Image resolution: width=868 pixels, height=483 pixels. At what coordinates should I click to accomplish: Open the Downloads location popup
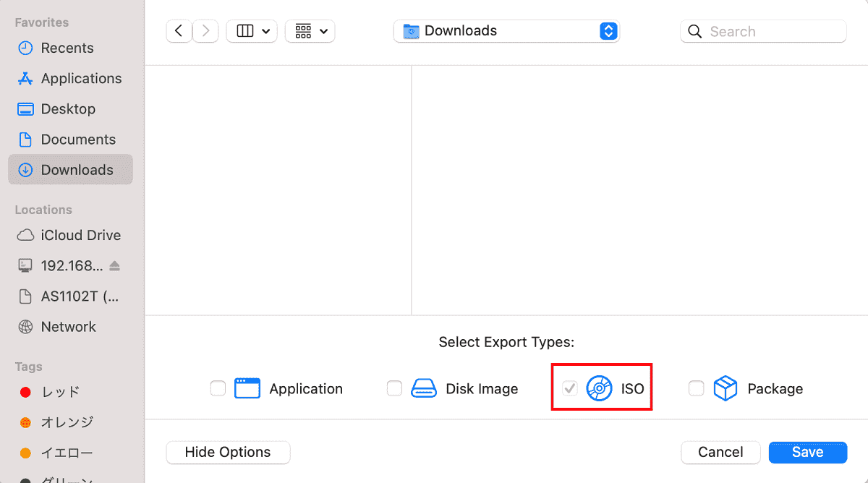[506, 31]
